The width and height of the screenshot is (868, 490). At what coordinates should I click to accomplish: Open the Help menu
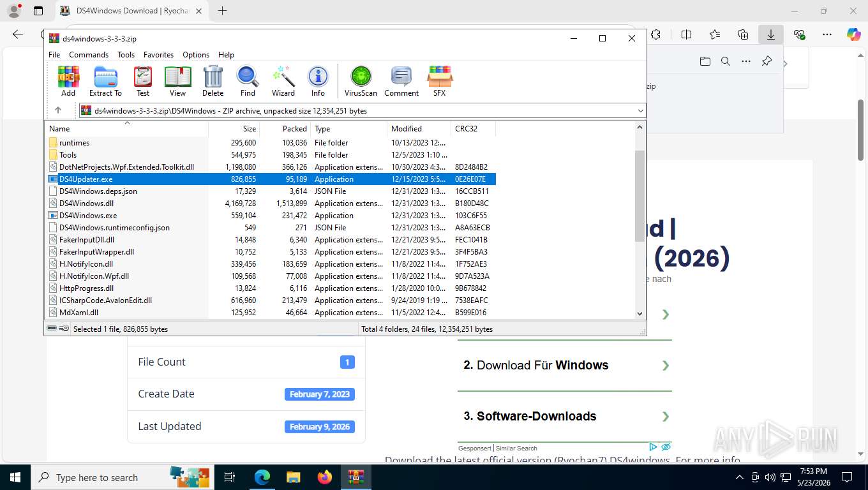226,55
